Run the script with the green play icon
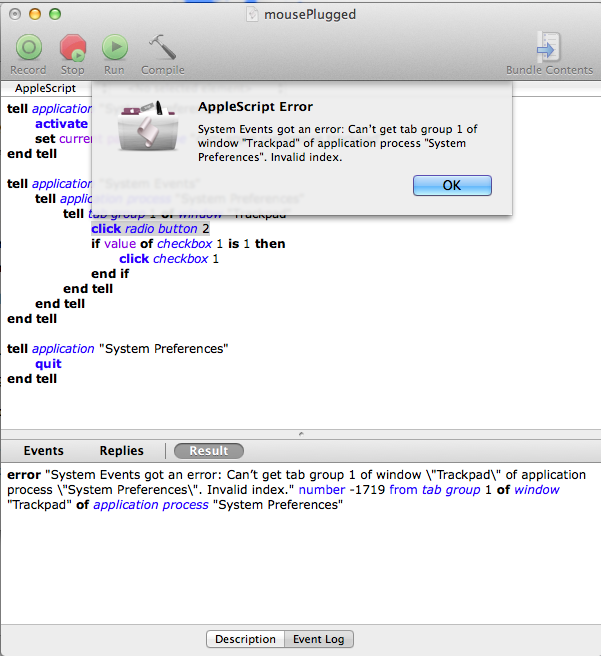601x656 pixels. pos(115,47)
